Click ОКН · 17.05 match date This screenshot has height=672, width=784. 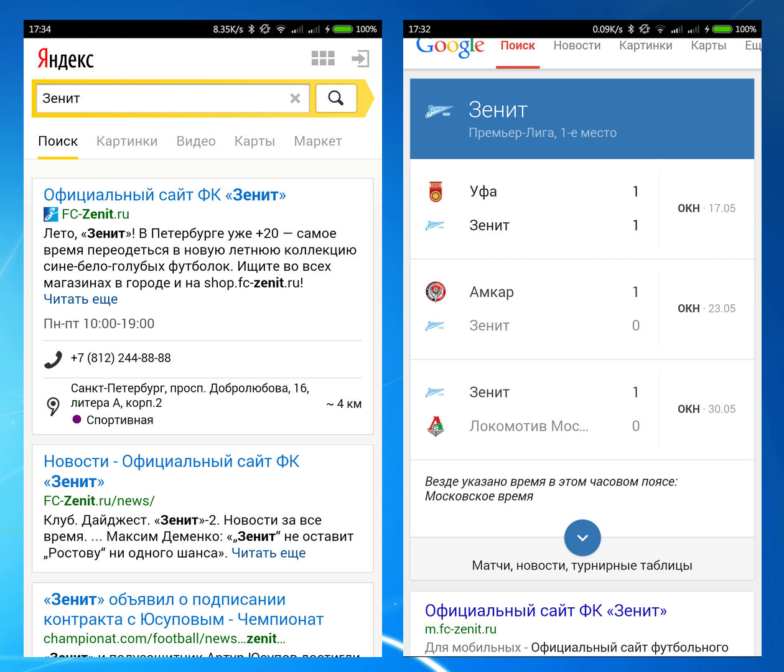pos(706,208)
